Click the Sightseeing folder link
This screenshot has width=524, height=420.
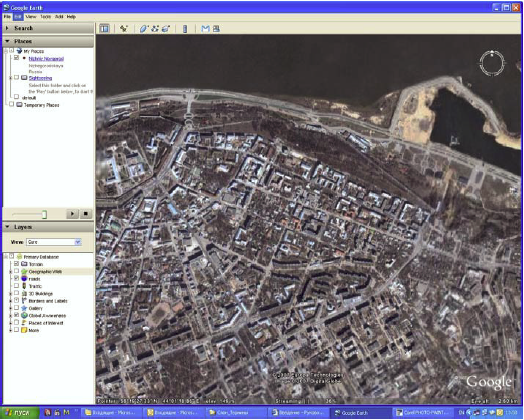point(40,78)
